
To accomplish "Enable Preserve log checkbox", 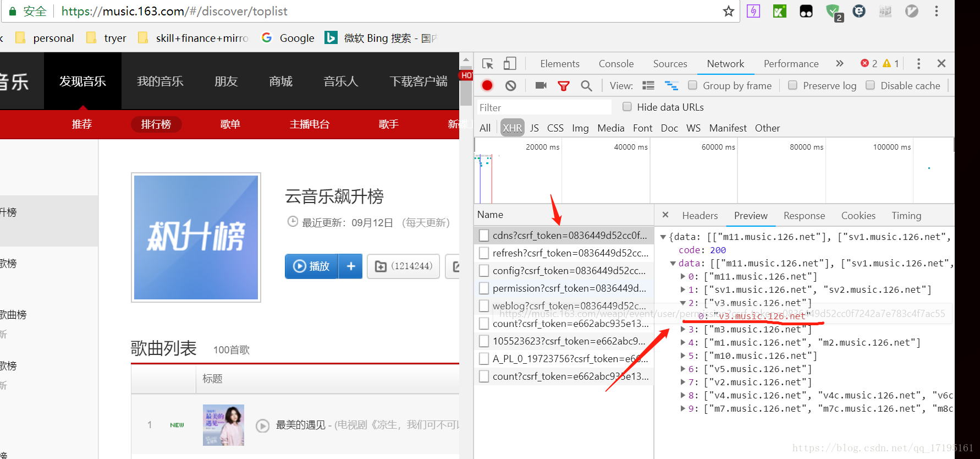I will [x=792, y=85].
